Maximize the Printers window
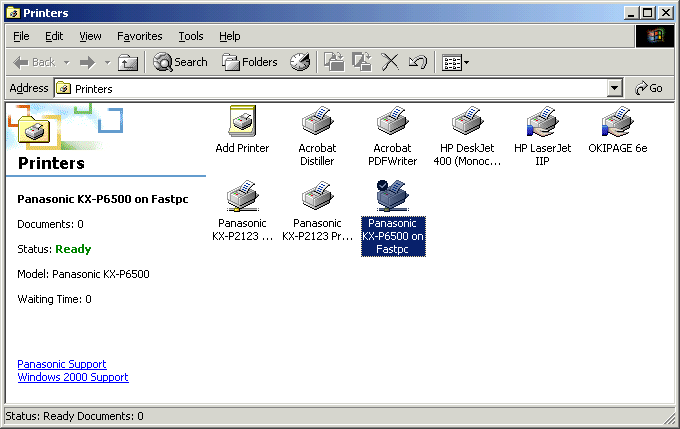This screenshot has height=429, width=680. (647, 13)
